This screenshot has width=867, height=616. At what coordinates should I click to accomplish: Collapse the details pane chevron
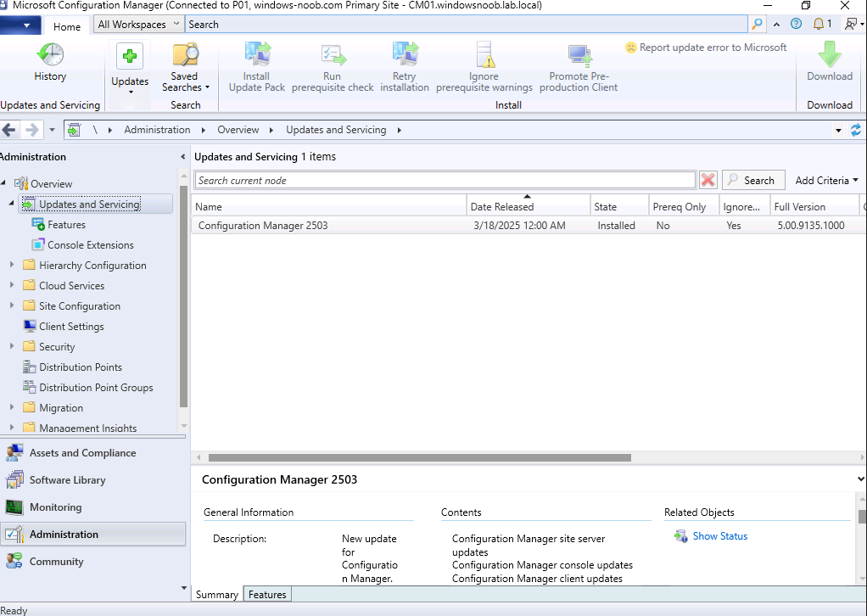(861, 479)
